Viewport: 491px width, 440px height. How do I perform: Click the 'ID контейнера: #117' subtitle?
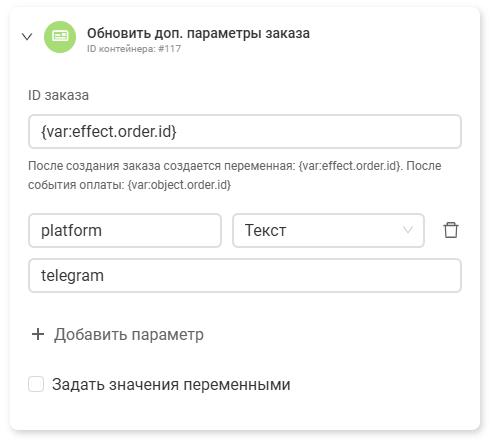[134, 49]
